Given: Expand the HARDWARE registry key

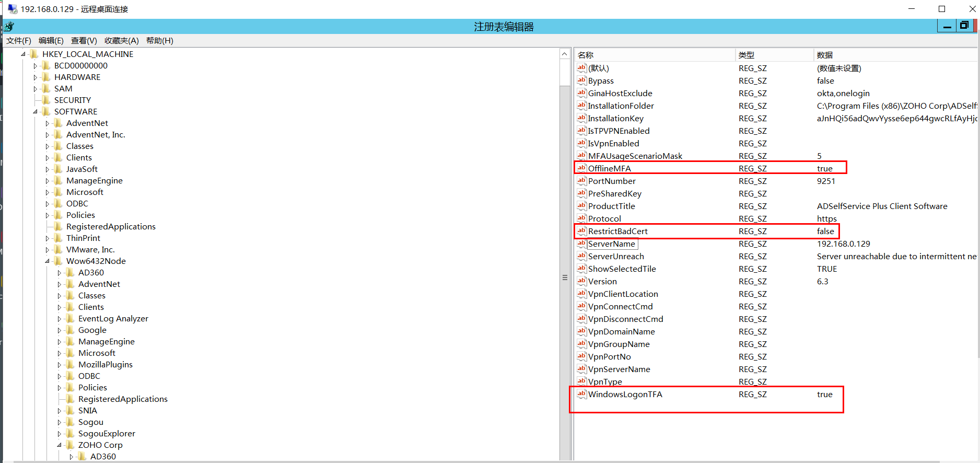Looking at the screenshot, I should click(x=35, y=77).
